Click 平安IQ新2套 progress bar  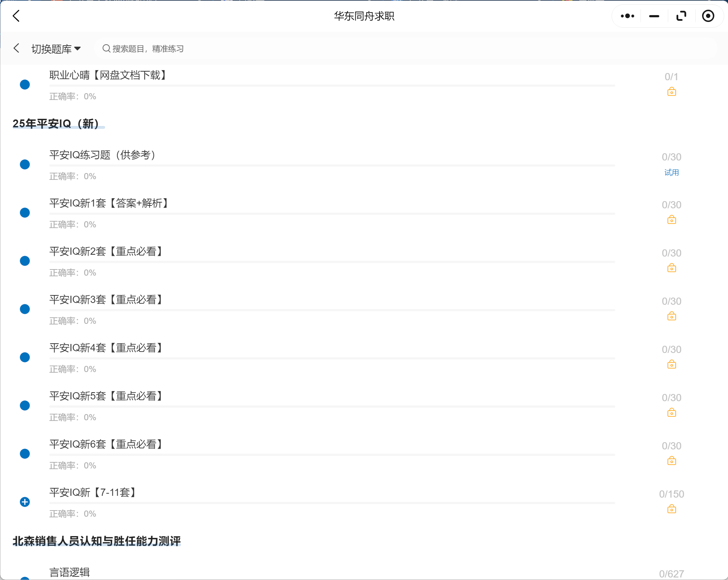pyautogui.click(x=332, y=262)
